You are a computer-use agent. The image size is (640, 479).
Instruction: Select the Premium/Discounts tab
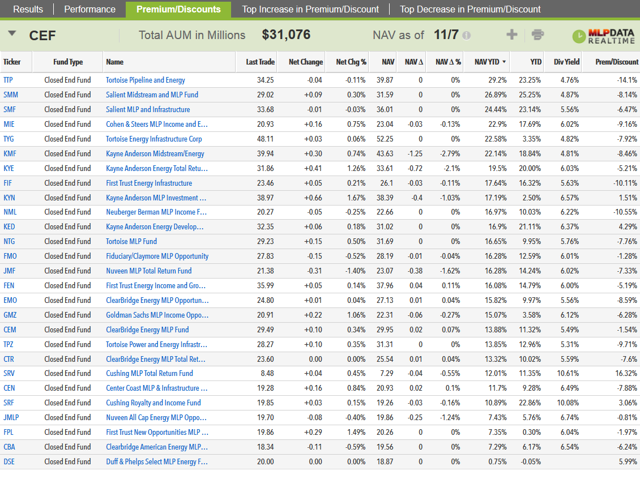pyautogui.click(x=178, y=9)
